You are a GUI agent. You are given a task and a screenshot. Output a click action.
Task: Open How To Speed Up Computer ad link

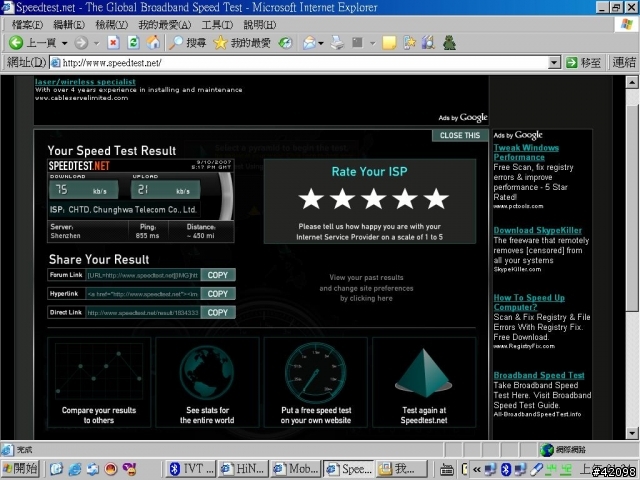529,302
